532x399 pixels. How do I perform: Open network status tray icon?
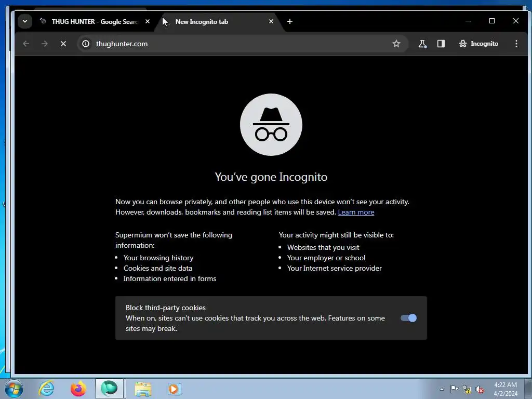[467, 389]
